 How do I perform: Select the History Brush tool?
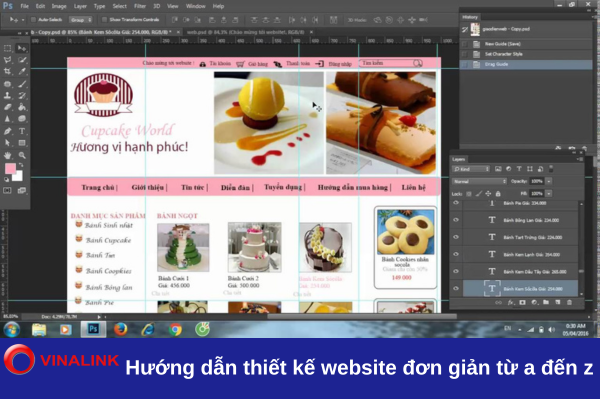point(22,95)
